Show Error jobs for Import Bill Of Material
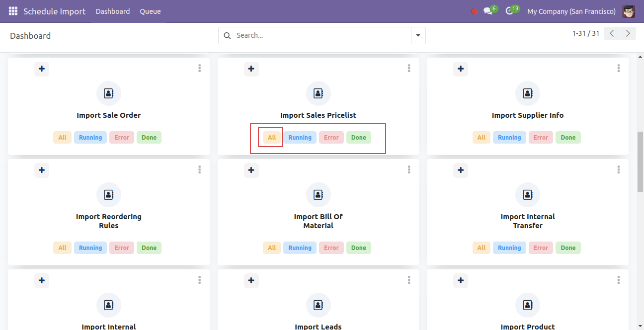Viewport: 644px width, 330px height. tap(331, 248)
